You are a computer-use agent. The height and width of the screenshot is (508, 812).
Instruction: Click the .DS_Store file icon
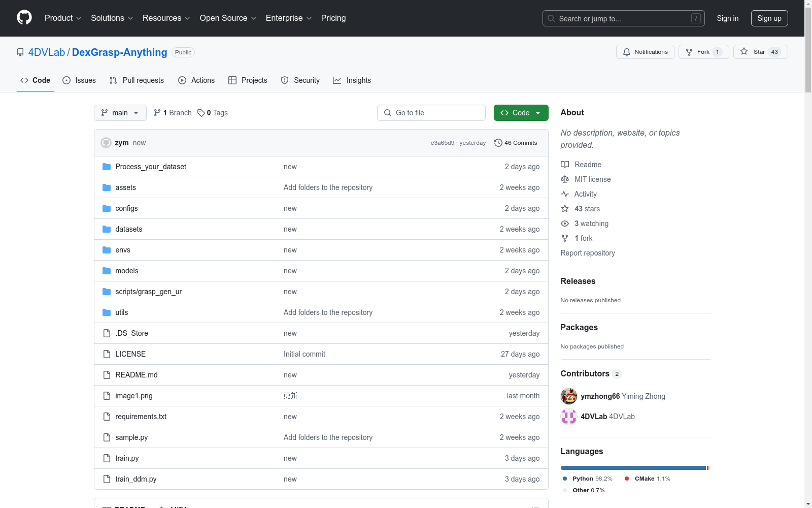tap(107, 333)
